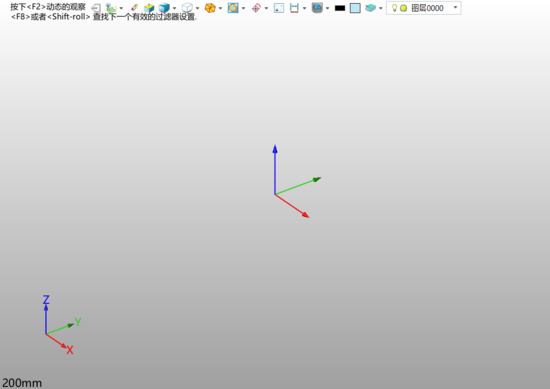The image size is (550, 389).
Task: Open the 图层0000 layer combo box
Action: (x=424, y=8)
